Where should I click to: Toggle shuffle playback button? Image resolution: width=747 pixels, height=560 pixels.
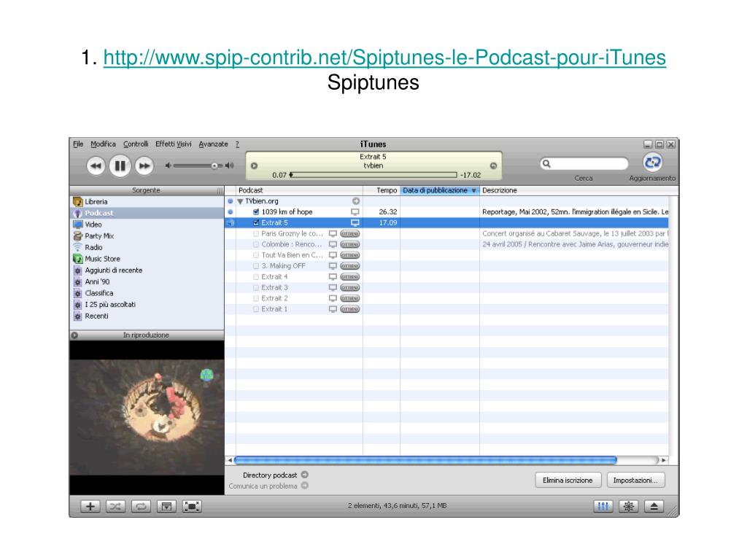(115, 506)
